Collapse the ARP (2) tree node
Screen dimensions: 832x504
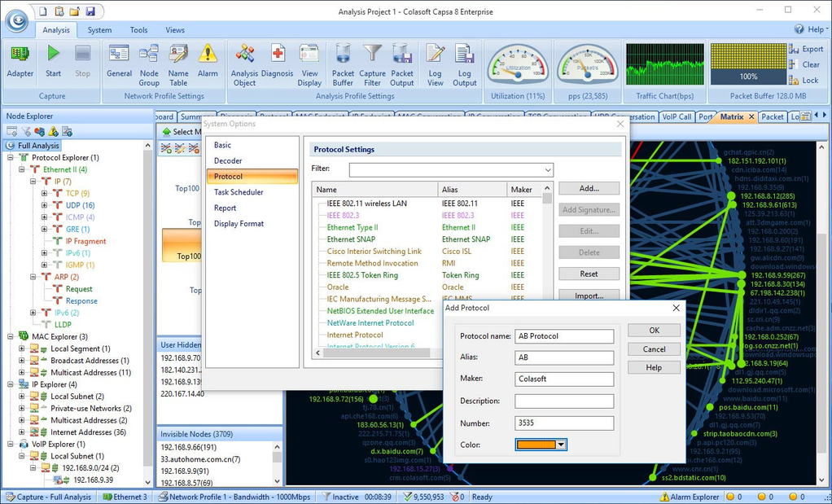point(33,277)
